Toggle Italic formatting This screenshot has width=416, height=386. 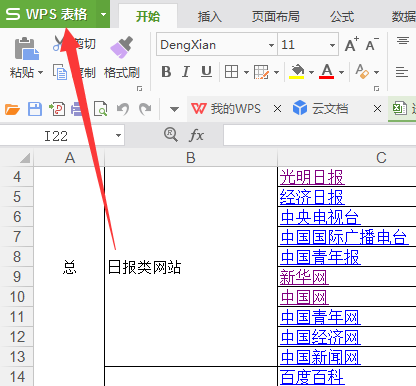(186, 72)
